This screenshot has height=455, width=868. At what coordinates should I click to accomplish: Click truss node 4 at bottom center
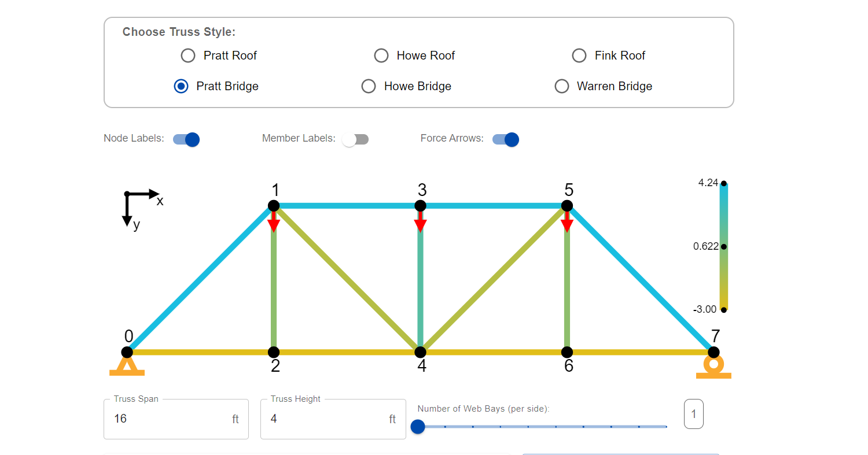421,352
